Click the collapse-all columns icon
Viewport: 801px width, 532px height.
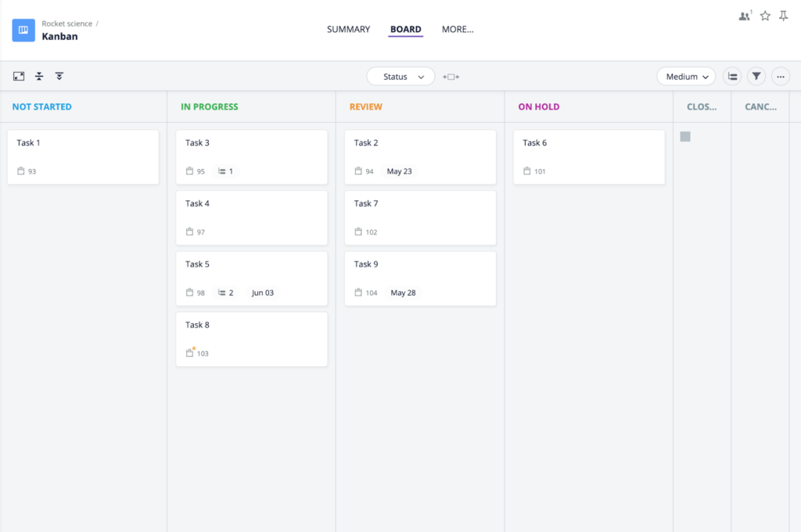pyautogui.click(x=59, y=76)
